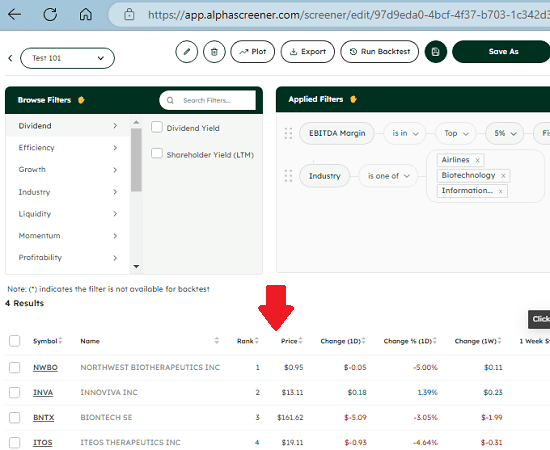Open the ITOS symbol link
The image size is (550, 450).
click(42, 442)
